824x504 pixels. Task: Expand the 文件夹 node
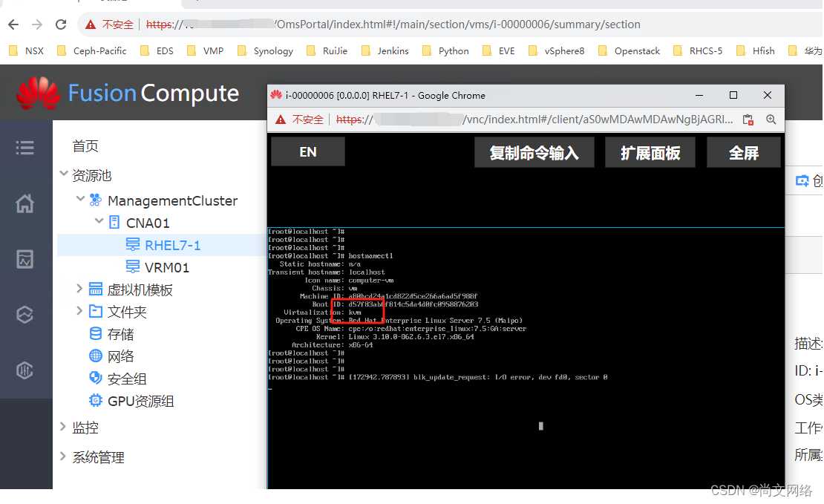click(79, 310)
